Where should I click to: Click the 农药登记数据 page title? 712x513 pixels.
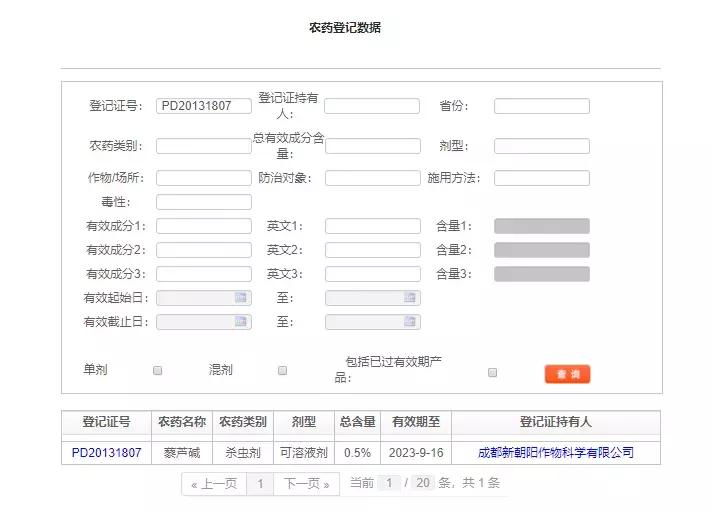pos(345,28)
